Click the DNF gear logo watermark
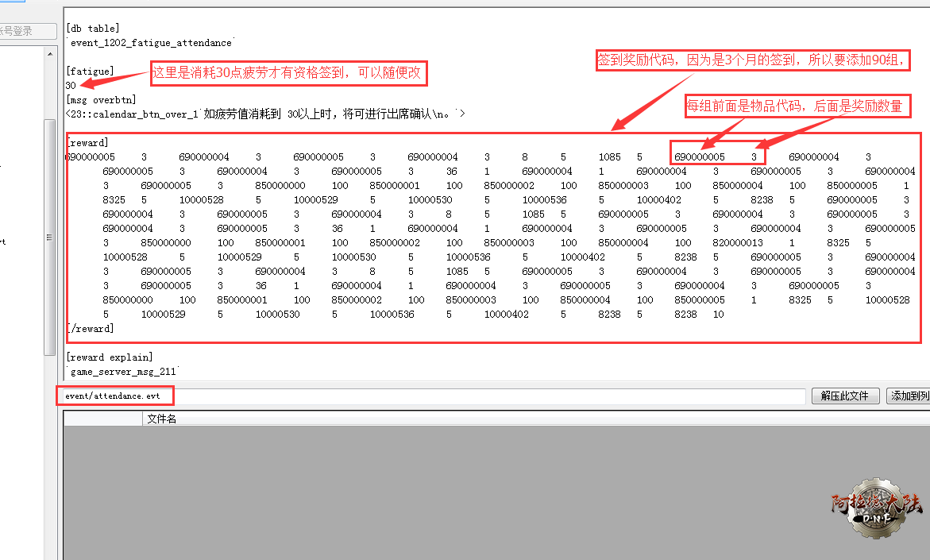The image size is (930, 560). click(876, 507)
